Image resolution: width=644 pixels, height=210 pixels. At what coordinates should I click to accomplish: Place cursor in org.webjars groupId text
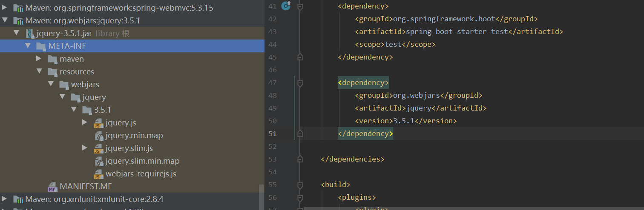tap(416, 95)
